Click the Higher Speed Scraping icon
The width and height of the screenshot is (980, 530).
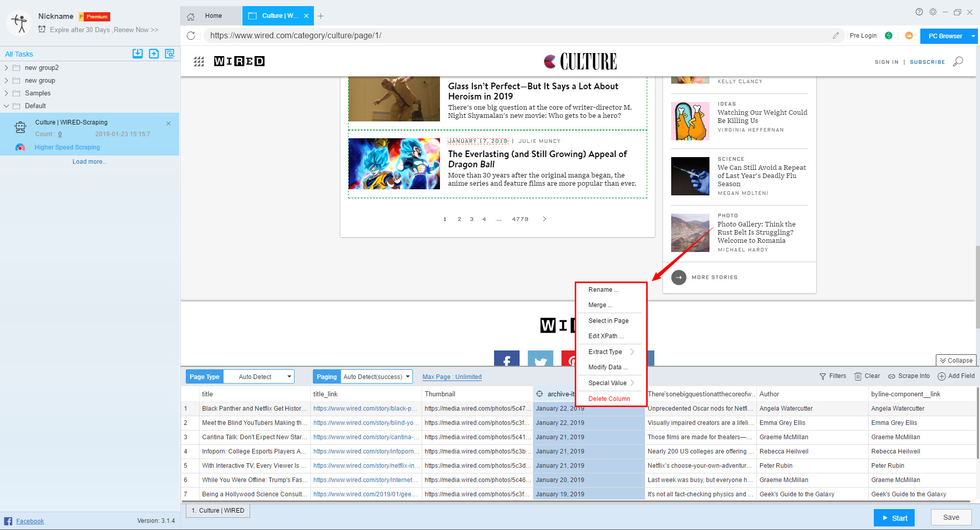(20, 147)
